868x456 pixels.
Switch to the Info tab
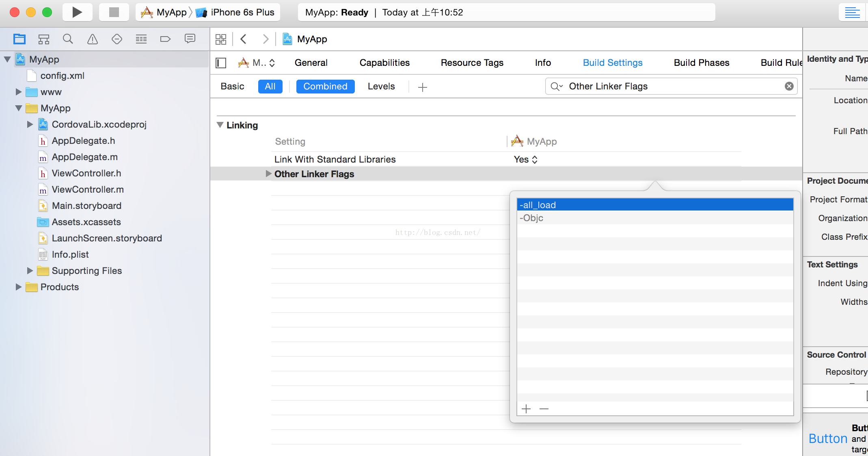(543, 63)
